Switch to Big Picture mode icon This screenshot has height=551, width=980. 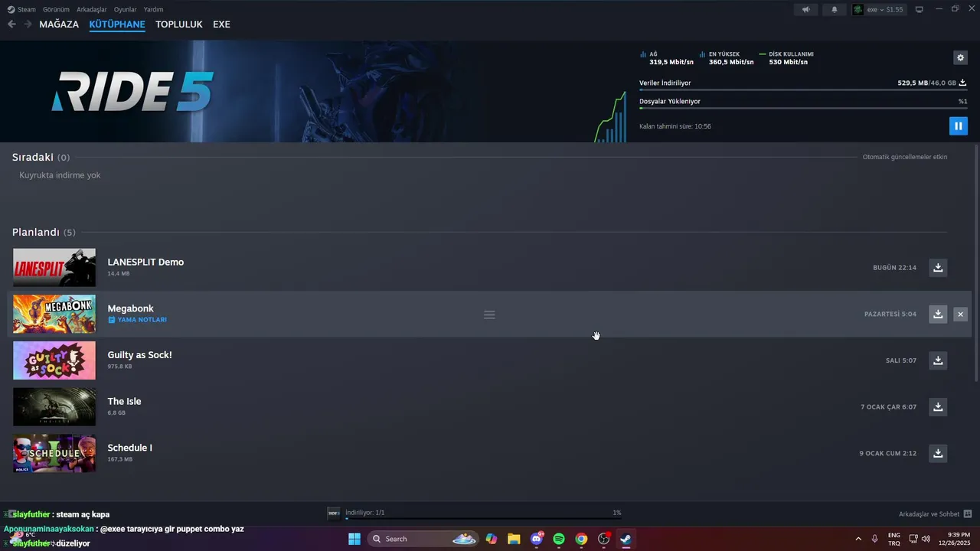coord(920,9)
